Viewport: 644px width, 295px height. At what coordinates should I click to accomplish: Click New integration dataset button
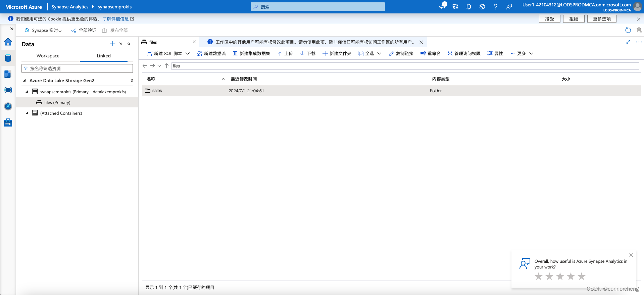[x=251, y=53]
